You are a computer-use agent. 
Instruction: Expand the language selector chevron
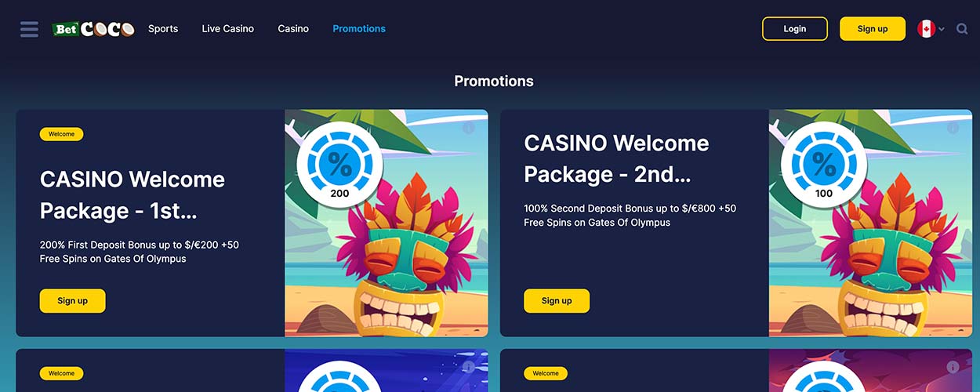[942, 29]
